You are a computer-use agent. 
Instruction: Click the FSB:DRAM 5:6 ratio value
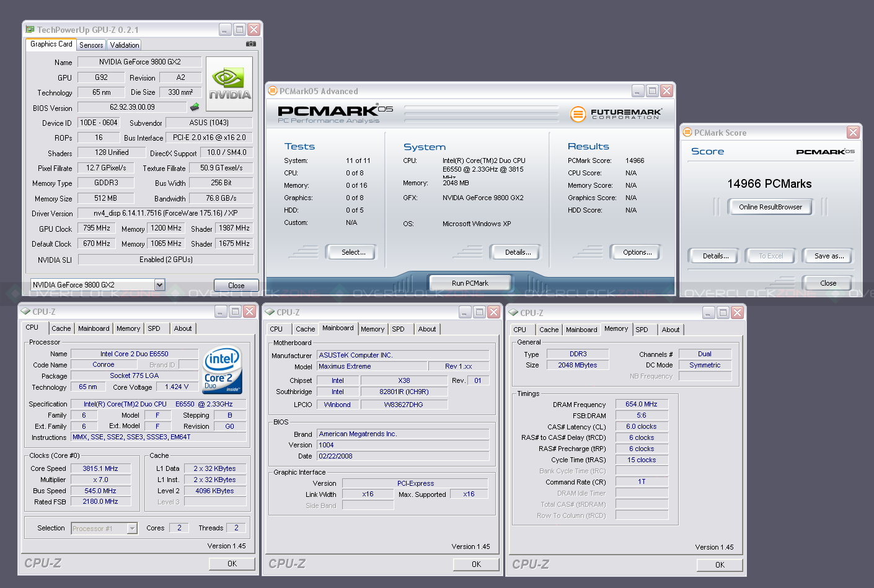click(642, 415)
